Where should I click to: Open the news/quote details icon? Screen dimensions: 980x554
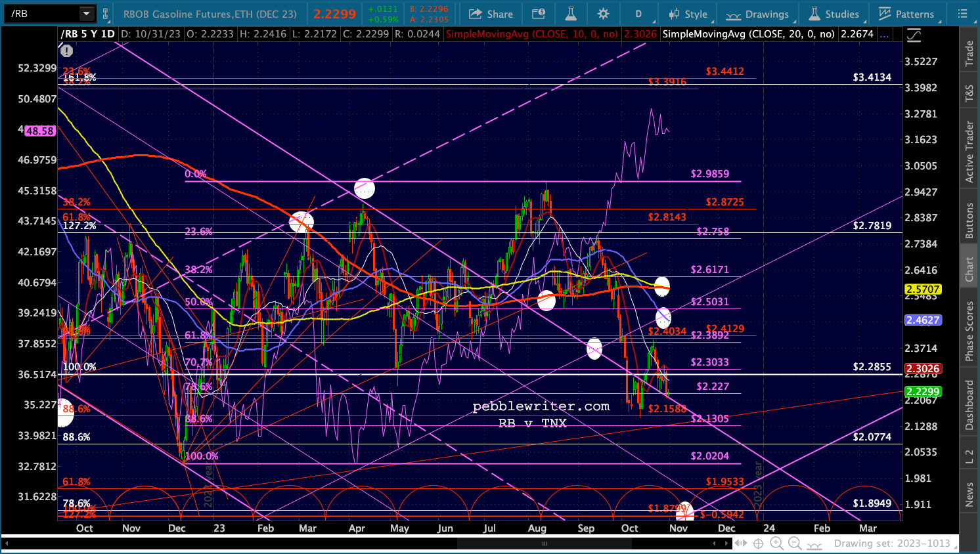539,14
